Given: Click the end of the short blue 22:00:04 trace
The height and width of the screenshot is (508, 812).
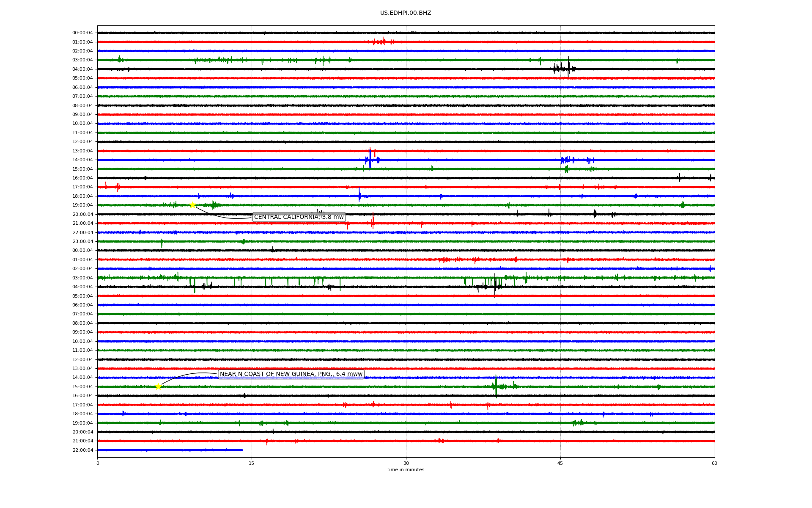Looking at the screenshot, I should pos(242,450).
